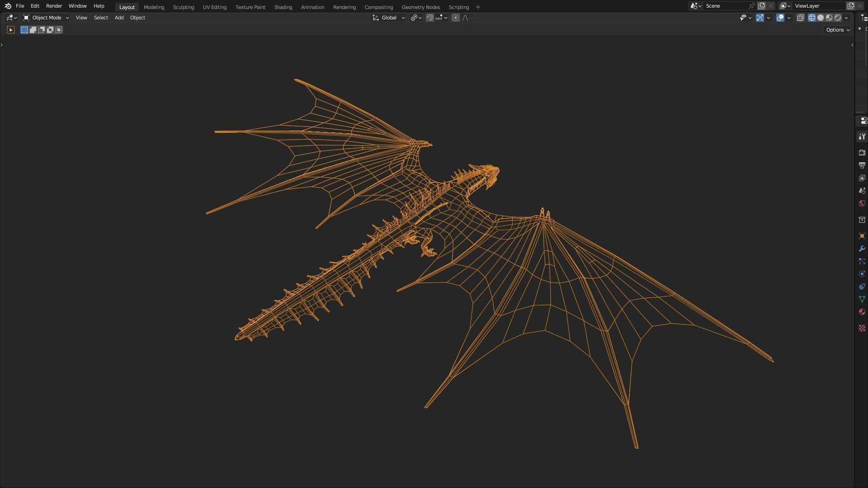Open the Output properties tab
Image resolution: width=868 pixels, height=488 pixels.
click(x=862, y=165)
